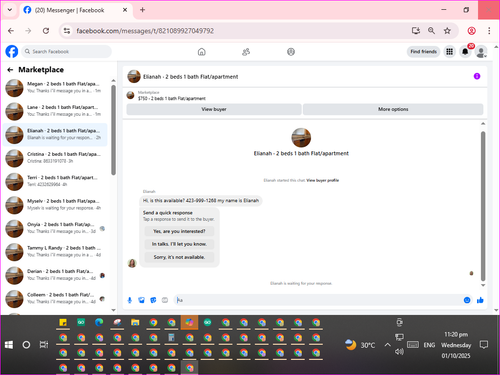Open the Home feed icon
Screen dimensions: 500x375
click(202, 52)
